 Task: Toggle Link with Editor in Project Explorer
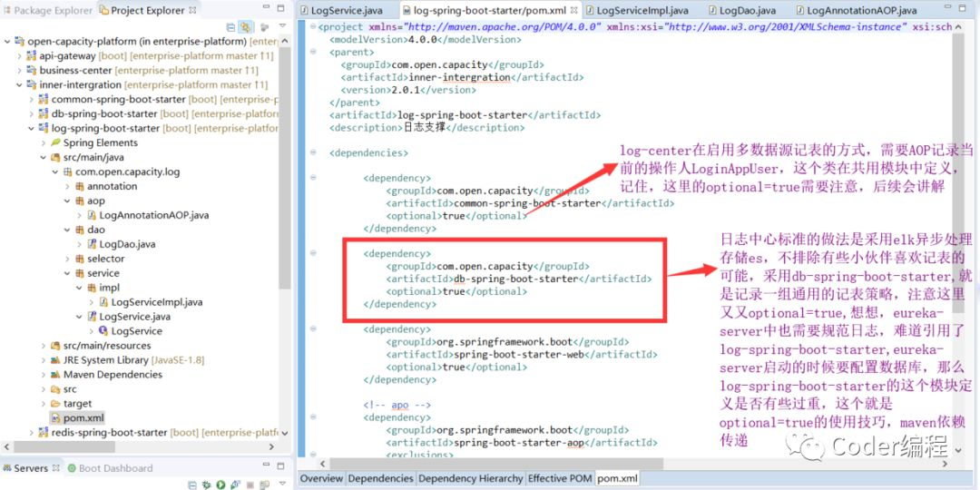(x=246, y=27)
